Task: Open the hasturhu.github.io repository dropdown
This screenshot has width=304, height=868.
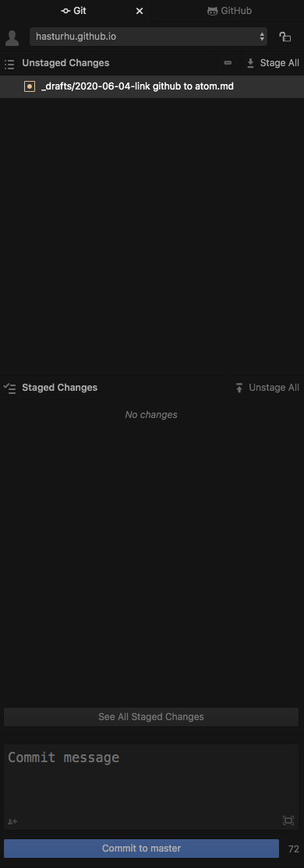Action: [148, 37]
